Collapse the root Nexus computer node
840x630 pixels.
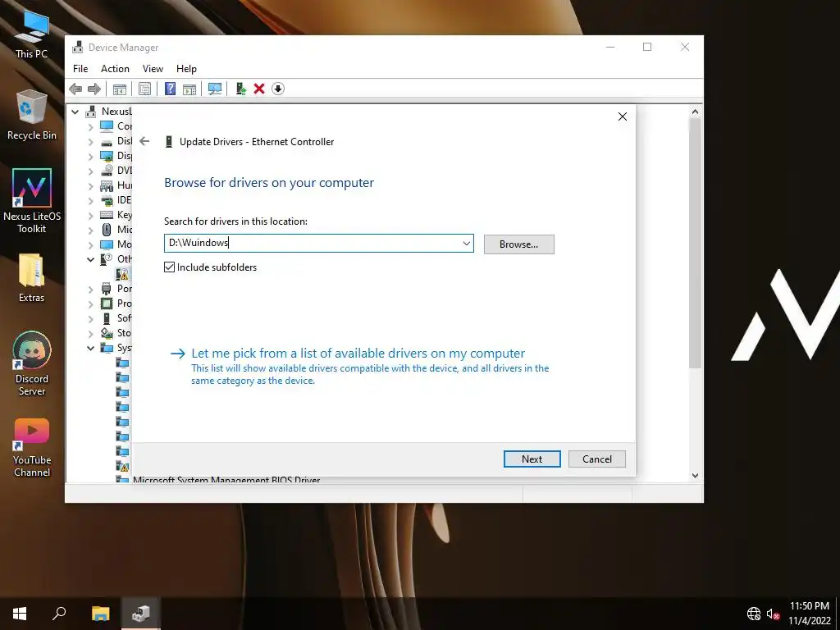(75, 112)
